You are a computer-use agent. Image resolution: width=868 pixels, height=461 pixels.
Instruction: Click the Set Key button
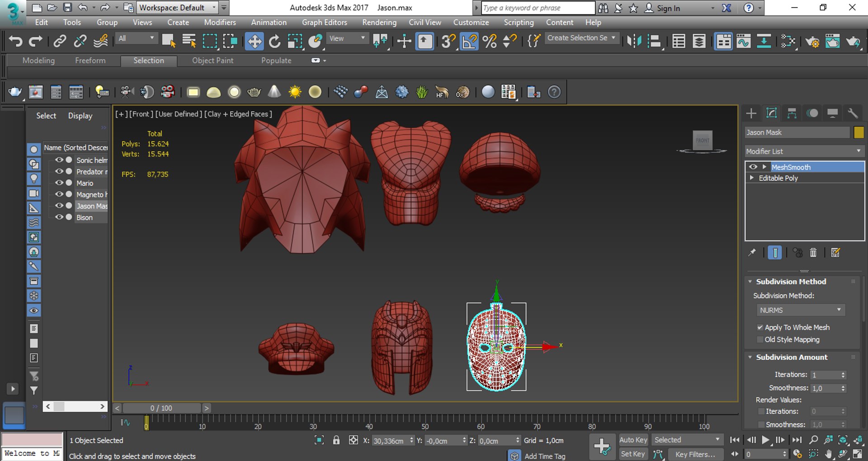(x=633, y=454)
